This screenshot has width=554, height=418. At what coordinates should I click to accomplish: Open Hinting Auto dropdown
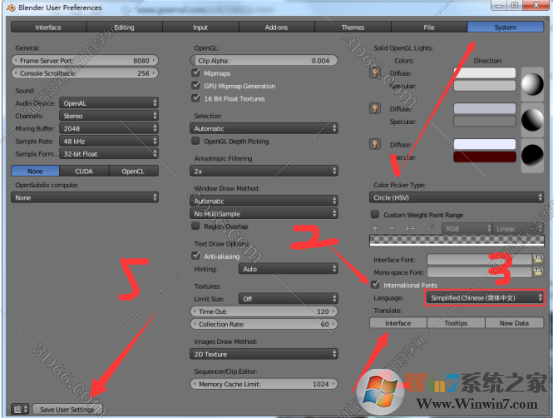pos(288,269)
